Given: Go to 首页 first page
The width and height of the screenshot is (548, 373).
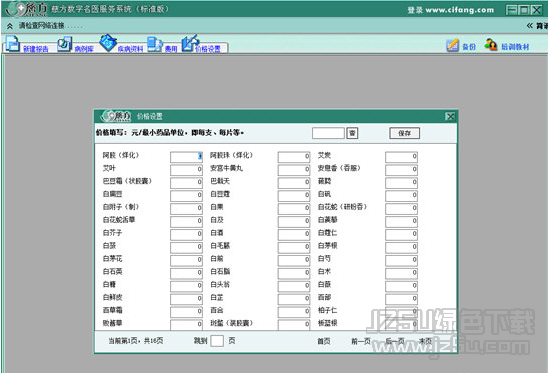Looking at the screenshot, I should 324,341.
